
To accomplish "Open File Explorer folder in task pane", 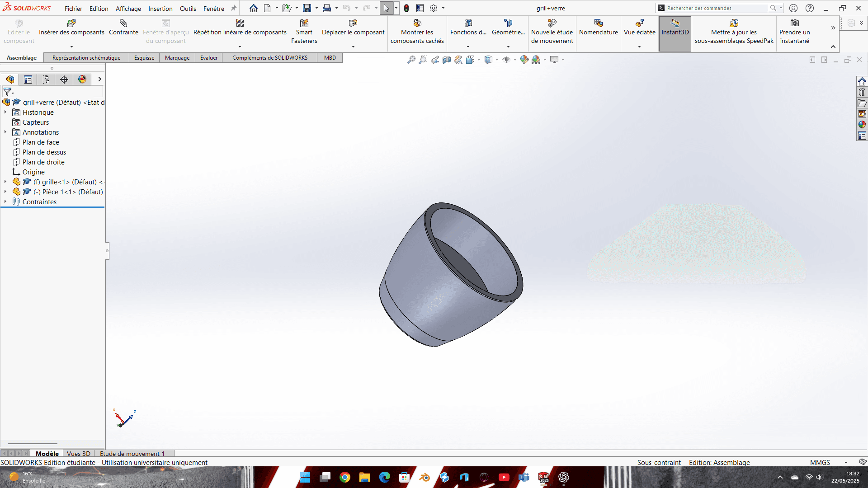I will [x=862, y=103].
